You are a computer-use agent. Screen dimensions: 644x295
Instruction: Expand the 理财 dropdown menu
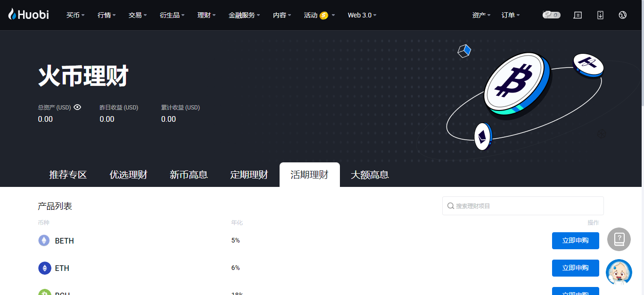pos(206,15)
